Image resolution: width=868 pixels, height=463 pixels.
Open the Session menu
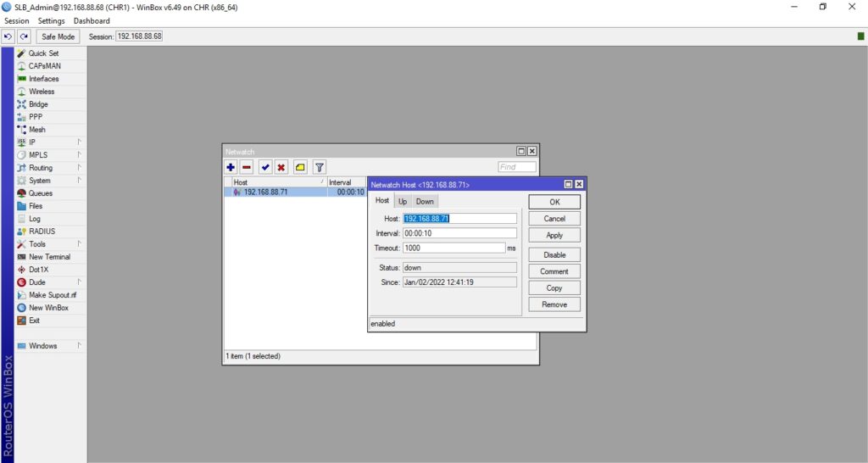coord(17,21)
